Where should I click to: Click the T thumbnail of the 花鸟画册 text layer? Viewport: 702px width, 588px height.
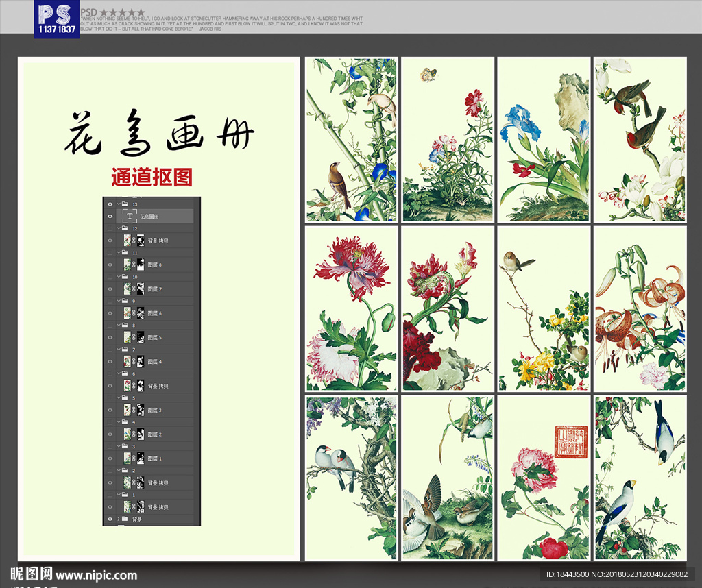pyautogui.click(x=129, y=216)
